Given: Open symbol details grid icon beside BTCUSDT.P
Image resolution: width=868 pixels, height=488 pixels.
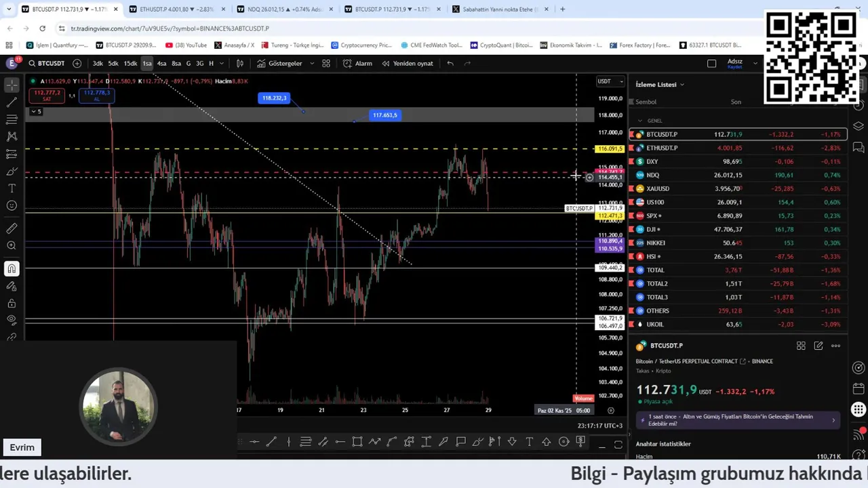Looking at the screenshot, I should coord(801,346).
